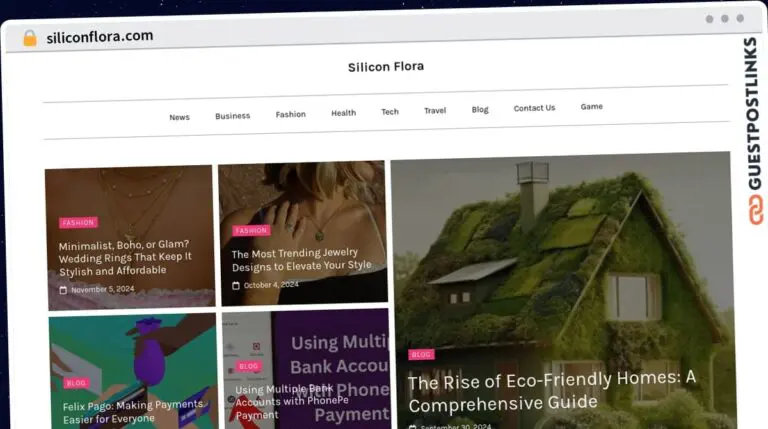Click the BLOG tag on eco-friendly homes post

pos(421,354)
